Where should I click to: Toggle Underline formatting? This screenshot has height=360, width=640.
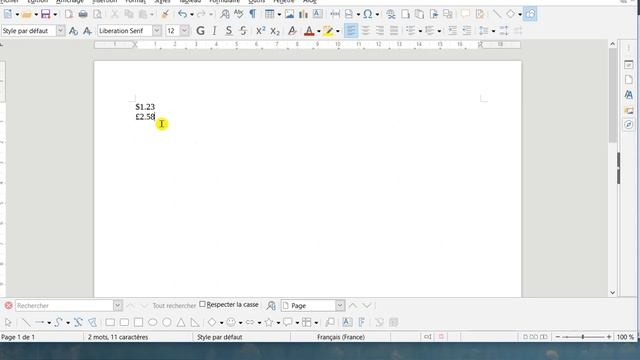point(229,31)
